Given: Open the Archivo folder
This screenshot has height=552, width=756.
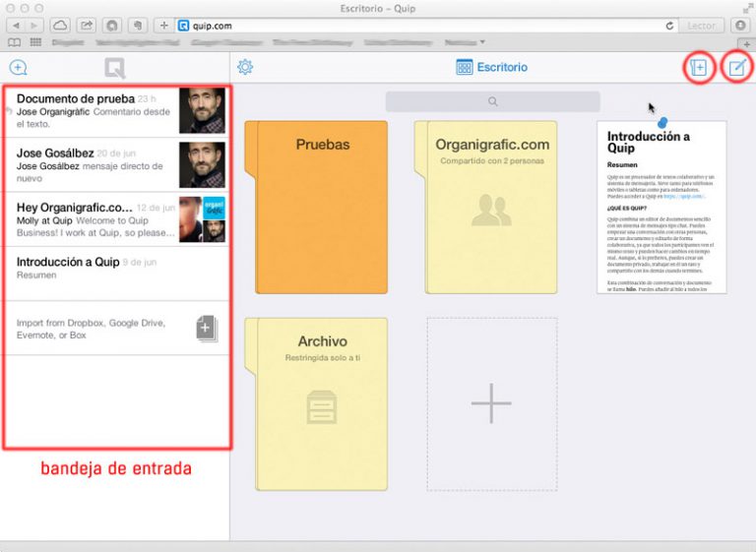Looking at the screenshot, I should pos(316,404).
